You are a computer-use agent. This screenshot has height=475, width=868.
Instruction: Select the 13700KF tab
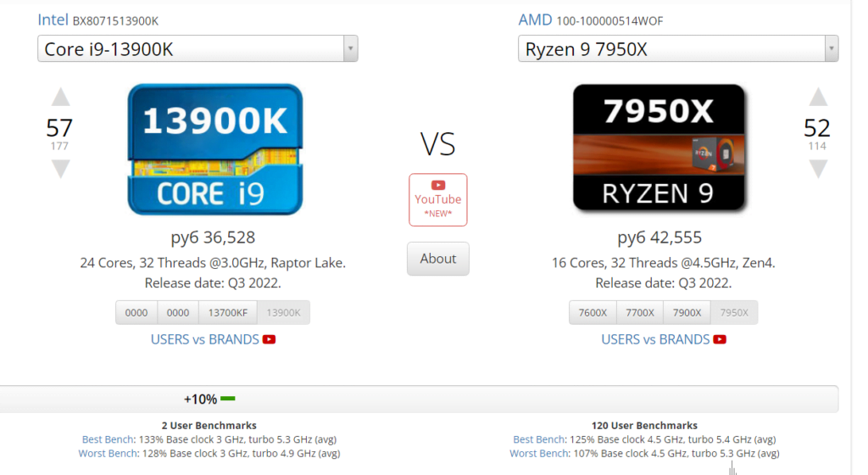(x=227, y=313)
